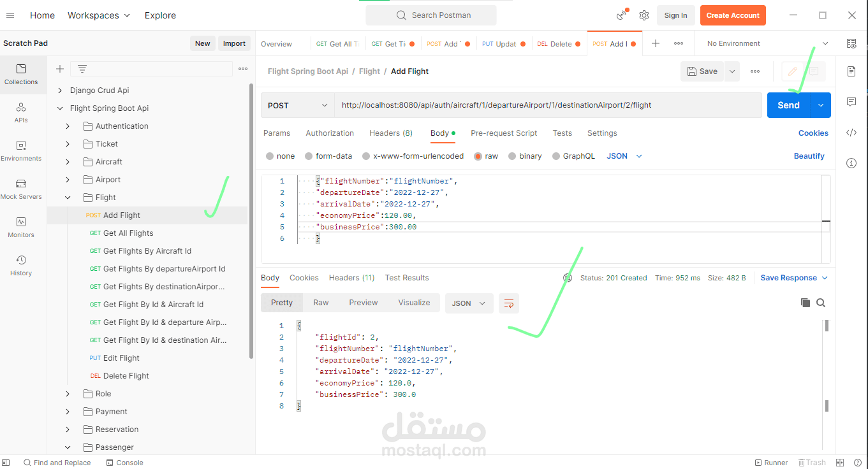Click the satellite capture requests icon
Viewport: 868px width, 469px height.
(x=622, y=15)
